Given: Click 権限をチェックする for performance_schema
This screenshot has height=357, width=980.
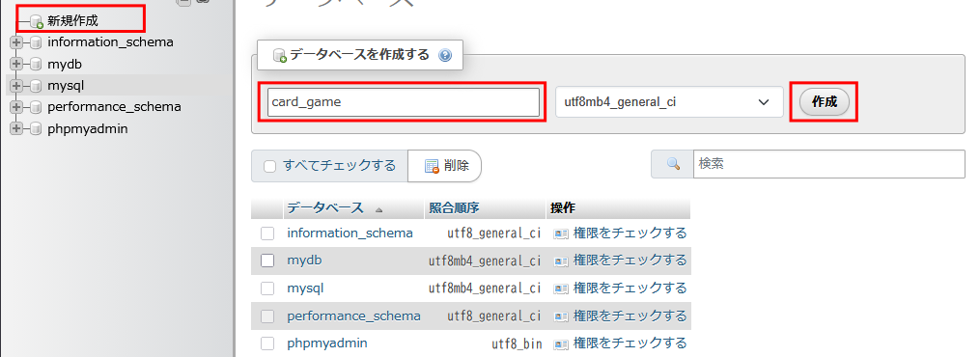Looking at the screenshot, I should point(630,316).
